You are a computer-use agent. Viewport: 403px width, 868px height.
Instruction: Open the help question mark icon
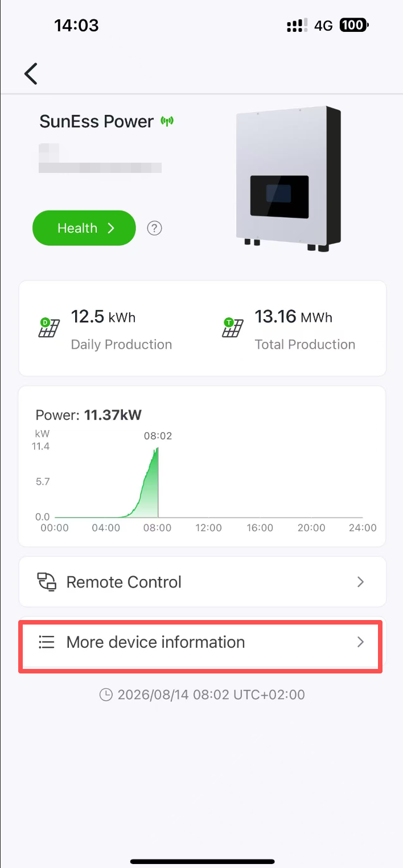tap(154, 228)
